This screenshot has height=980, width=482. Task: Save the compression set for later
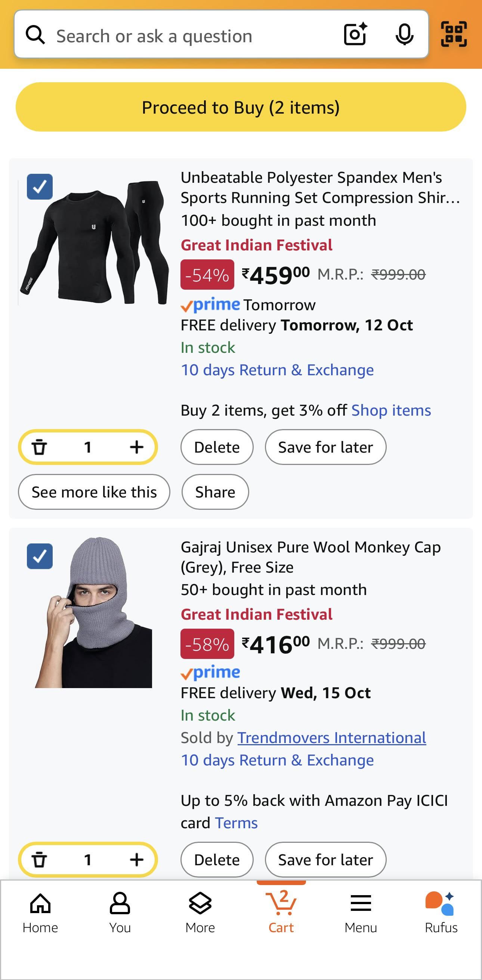(325, 447)
